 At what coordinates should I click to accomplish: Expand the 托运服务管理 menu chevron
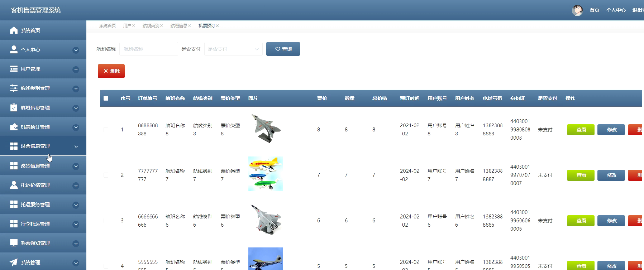[76, 205]
